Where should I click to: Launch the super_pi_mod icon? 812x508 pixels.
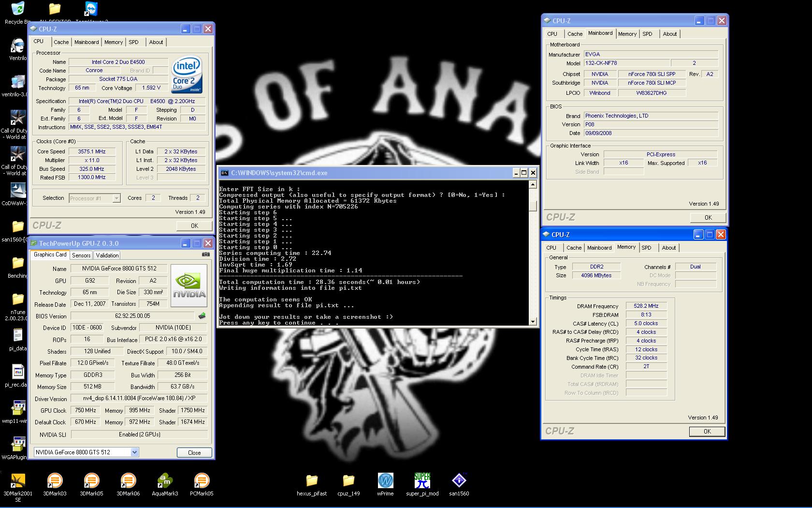[422, 481]
